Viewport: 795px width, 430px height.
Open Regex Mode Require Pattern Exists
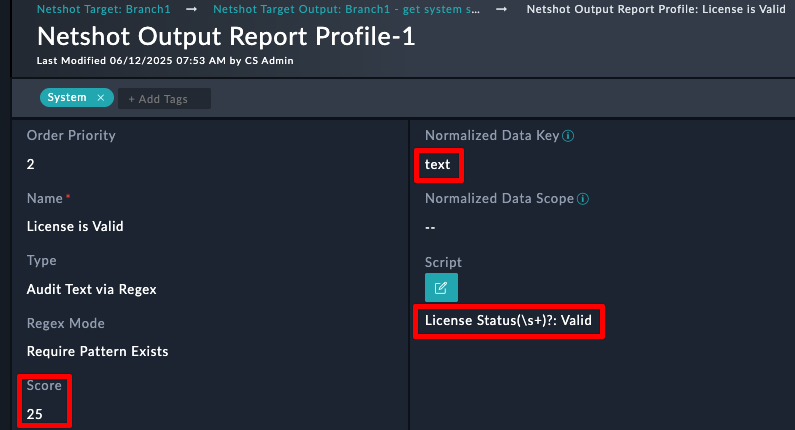click(97, 351)
